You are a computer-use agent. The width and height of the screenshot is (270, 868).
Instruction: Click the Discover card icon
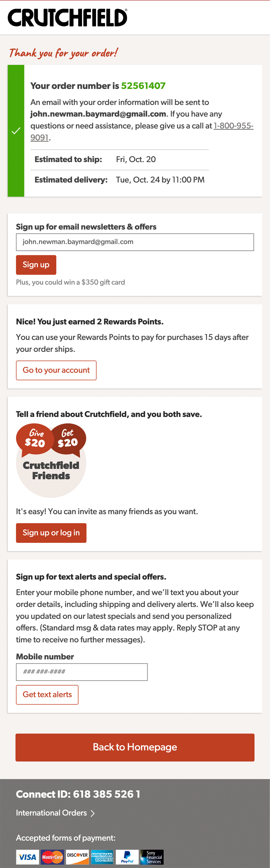(x=77, y=856)
